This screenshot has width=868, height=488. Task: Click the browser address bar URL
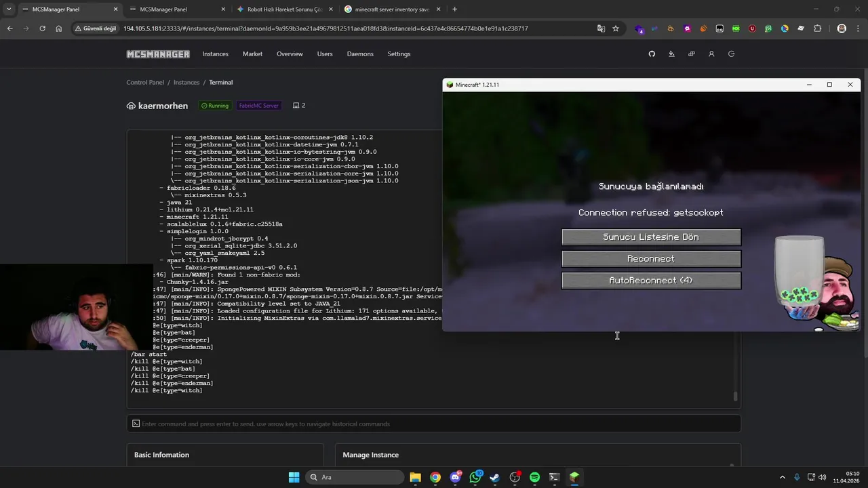tap(325, 28)
